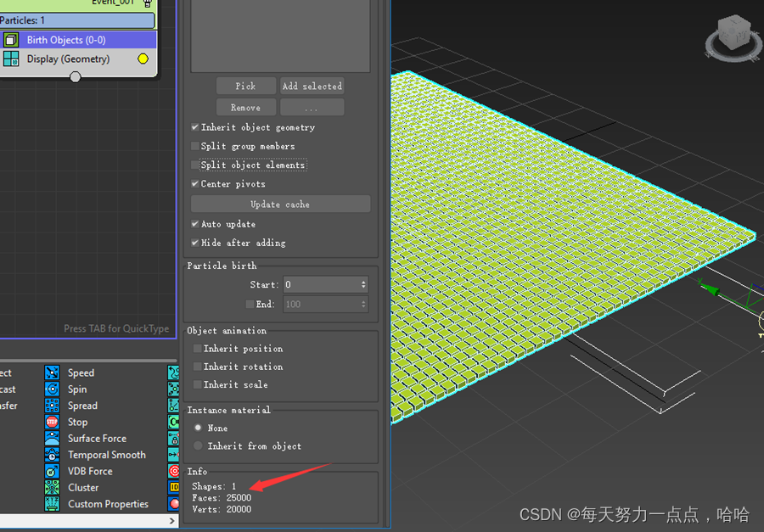Click the Pick button

pos(245,86)
